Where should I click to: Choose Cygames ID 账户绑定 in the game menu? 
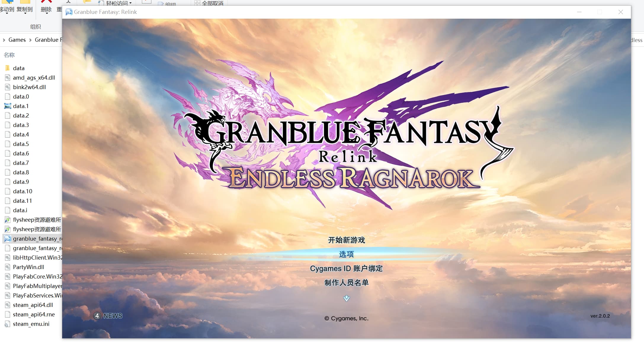(x=346, y=268)
